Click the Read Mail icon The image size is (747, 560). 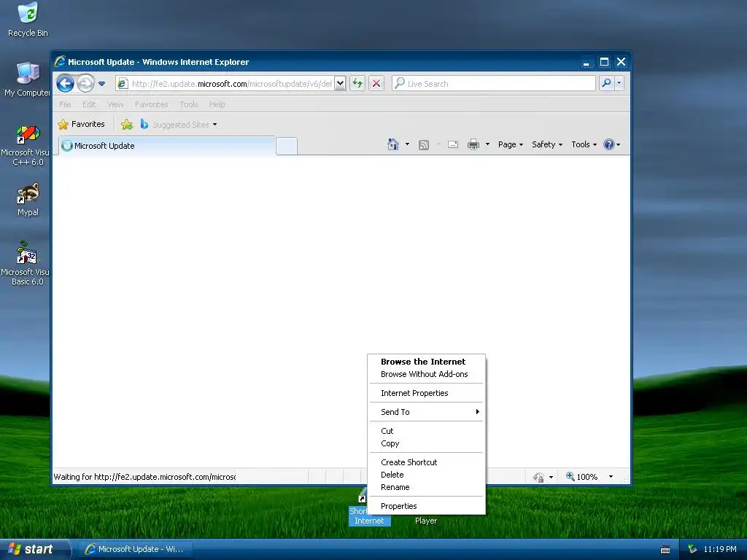[x=453, y=144]
